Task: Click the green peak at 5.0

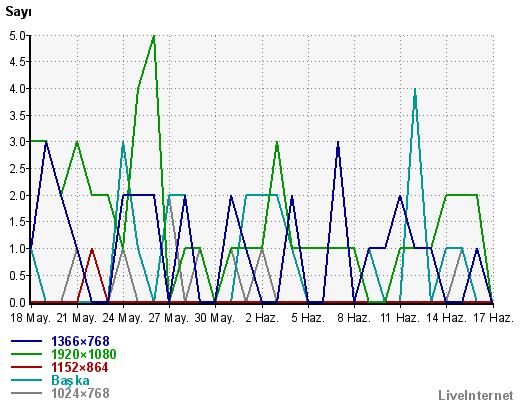Action: point(154,36)
